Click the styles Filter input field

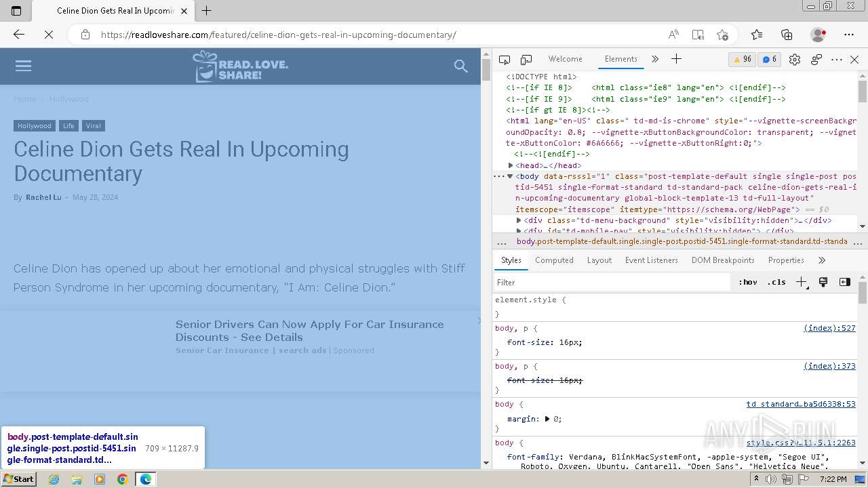pos(612,283)
